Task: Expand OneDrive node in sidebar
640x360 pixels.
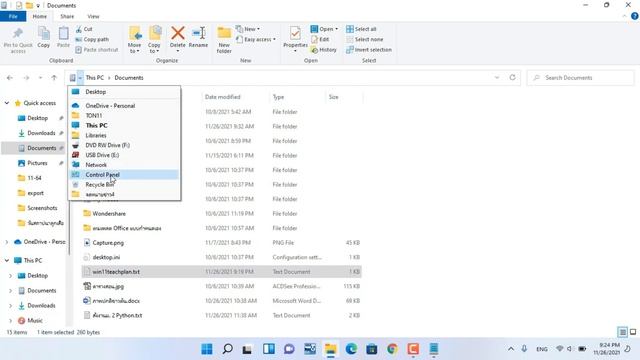Action: pos(7,242)
